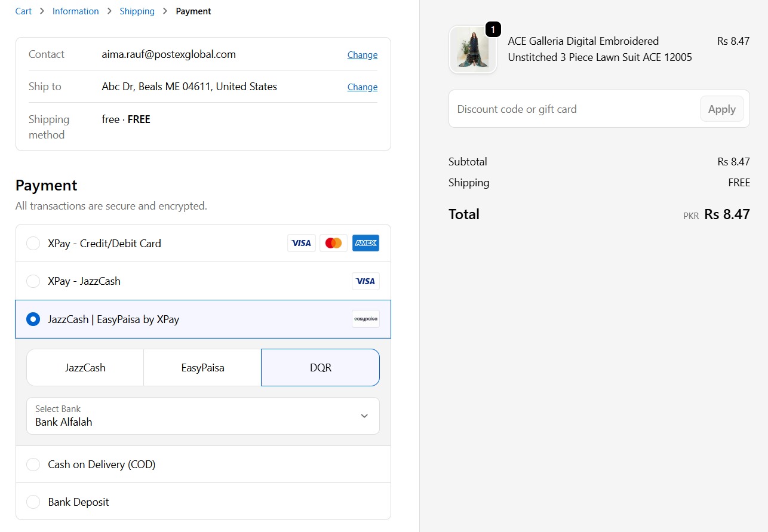Click the 'All transactions are secure' notice

111,206
